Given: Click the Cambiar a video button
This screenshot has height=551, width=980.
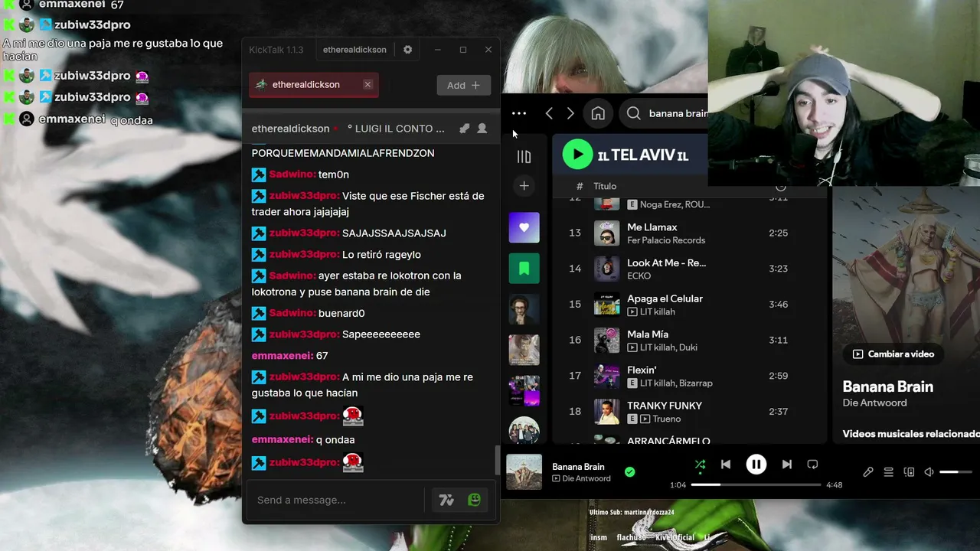Looking at the screenshot, I should click(x=893, y=354).
